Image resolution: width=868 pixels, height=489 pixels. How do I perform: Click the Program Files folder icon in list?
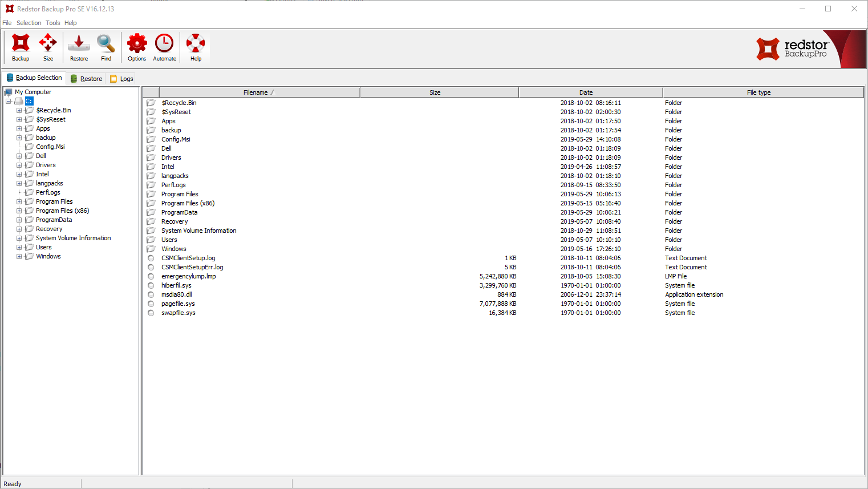151,194
